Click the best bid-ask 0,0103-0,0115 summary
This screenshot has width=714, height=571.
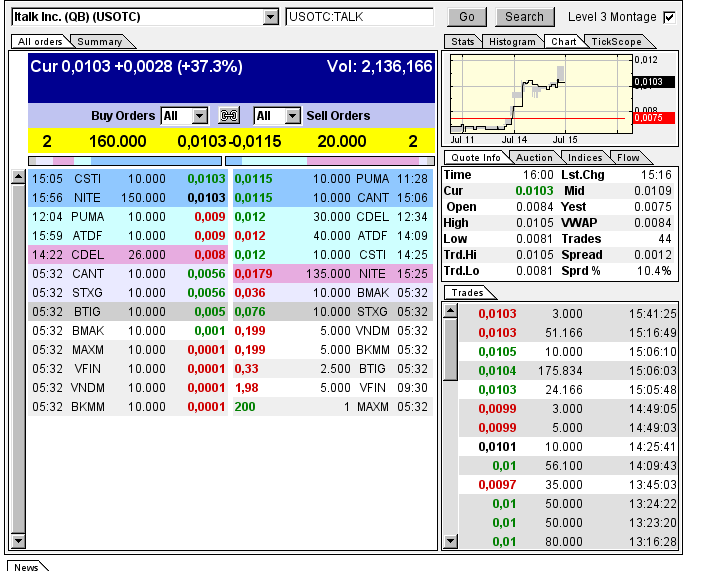click(x=229, y=141)
